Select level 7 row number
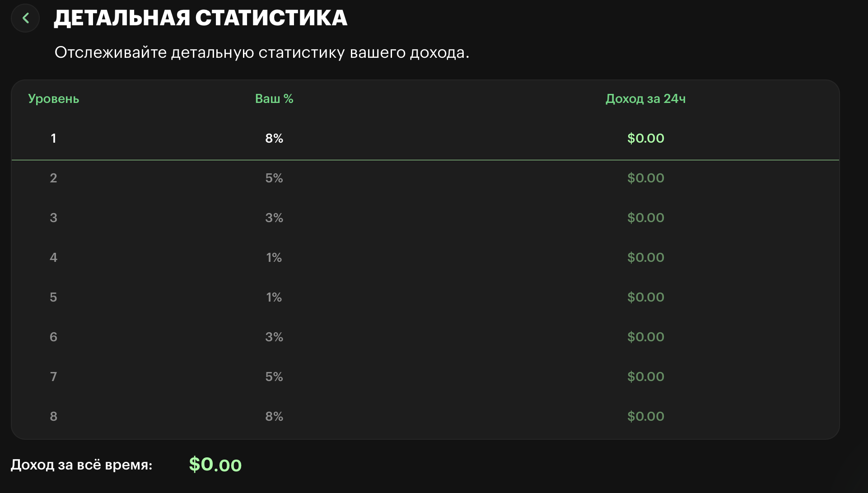This screenshot has height=493, width=868. point(53,377)
